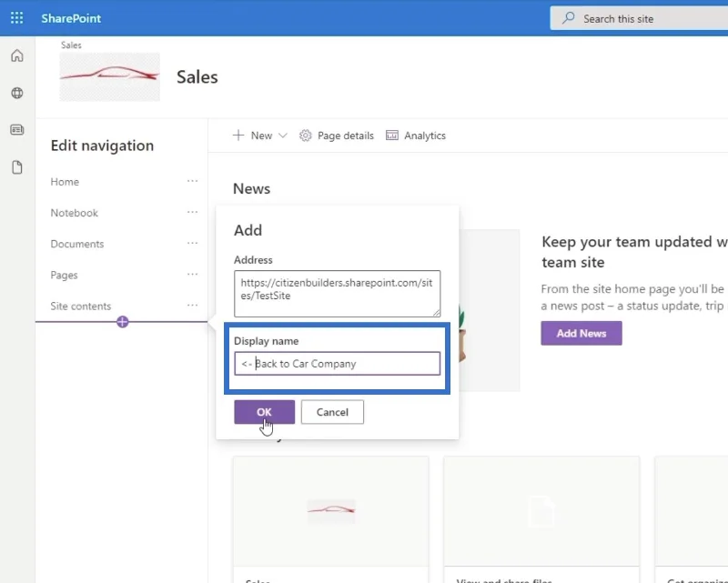The height and width of the screenshot is (583, 728).
Task: Click the News section heading
Action: pos(252,188)
